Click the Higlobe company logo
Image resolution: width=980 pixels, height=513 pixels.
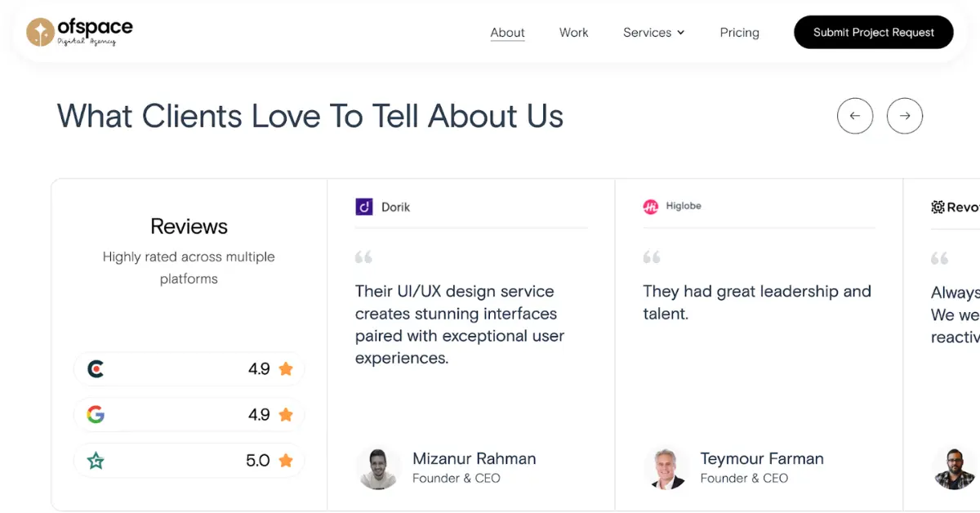coord(671,206)
